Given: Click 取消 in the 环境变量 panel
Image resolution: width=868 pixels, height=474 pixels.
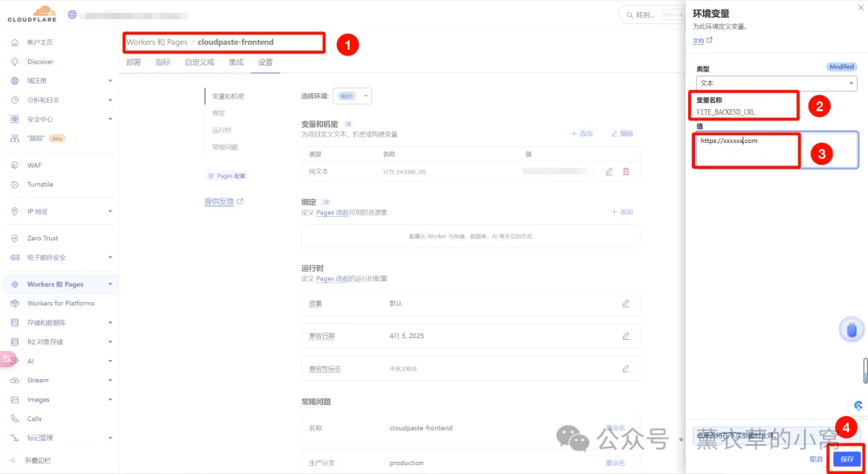Looking at the screenshot, I should coord(816,459).
